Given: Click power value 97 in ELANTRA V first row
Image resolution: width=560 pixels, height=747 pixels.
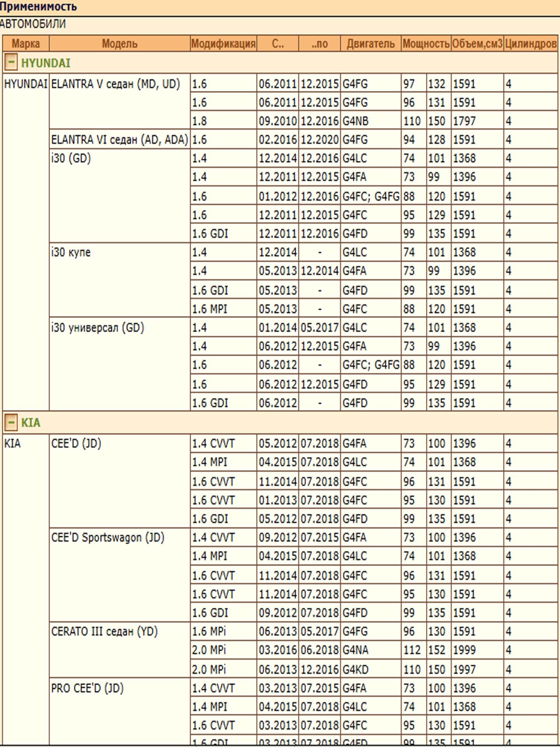Looking at the screenshot, I should pos(409,84).
